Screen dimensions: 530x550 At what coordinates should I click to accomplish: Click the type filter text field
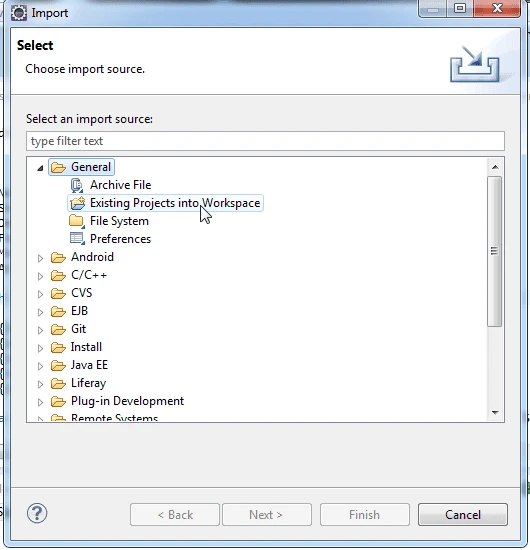(x=265, y=141)
